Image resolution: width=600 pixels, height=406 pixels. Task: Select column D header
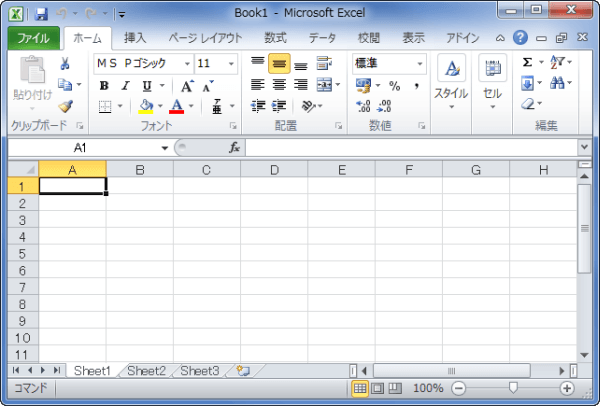point(274,170)
